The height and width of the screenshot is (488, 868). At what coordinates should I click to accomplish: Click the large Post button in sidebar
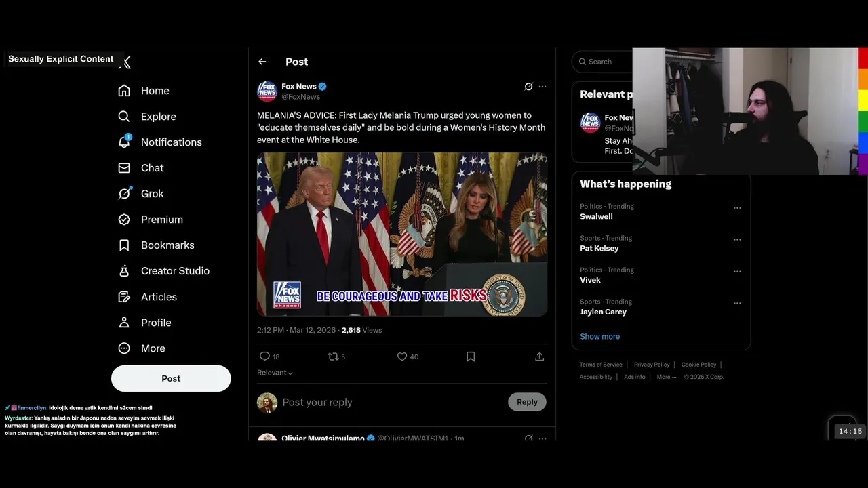171,378
